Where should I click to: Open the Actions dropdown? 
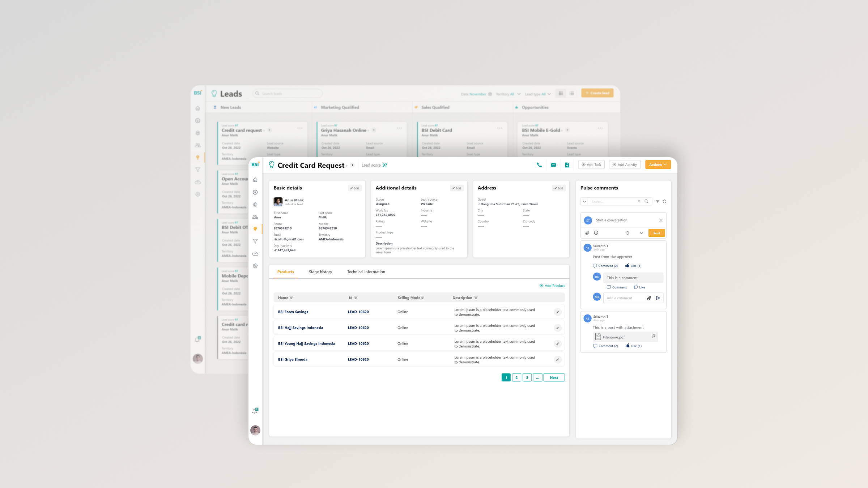(x=658, y=165)
